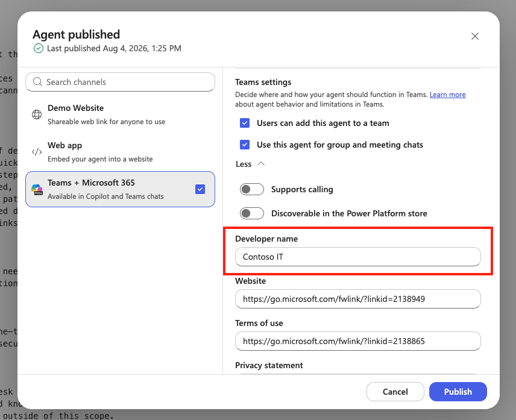Click the green published checkmark icon
516x420 pixels.
pos(39,48)
